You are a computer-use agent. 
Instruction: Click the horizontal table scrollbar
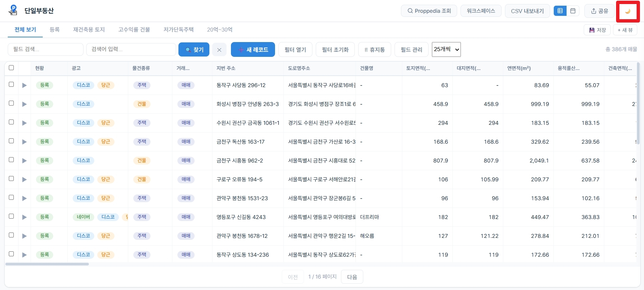click(47, 264)
